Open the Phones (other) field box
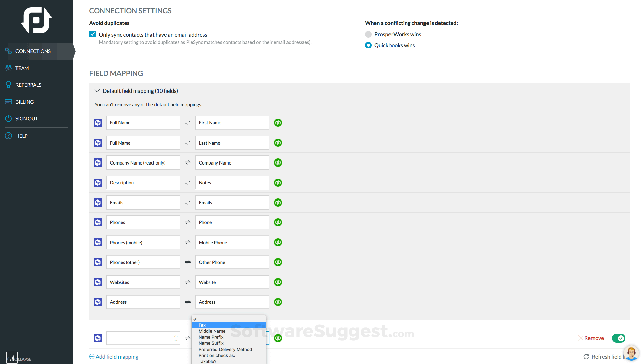 (x=143, y=262)
